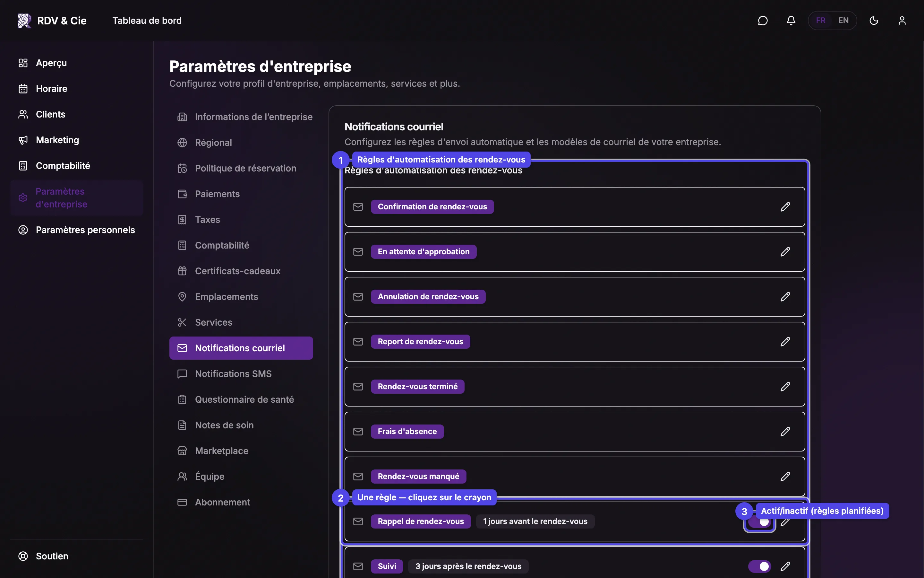Viewport: 924px width, 578px height.
Task: Open Taxes settings
Action: [241, 220]
